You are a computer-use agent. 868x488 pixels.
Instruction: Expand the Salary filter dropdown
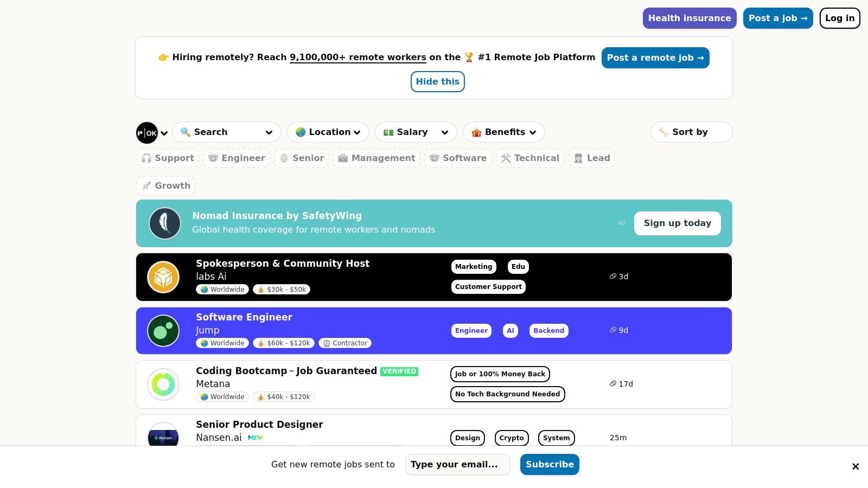[x=416, y=132]
